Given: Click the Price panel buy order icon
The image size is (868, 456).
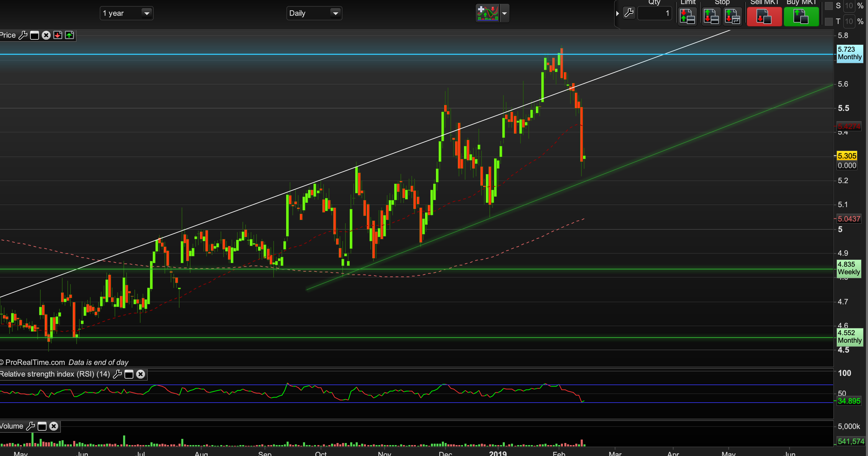Looking at the screenshot, I should [69, 35].
